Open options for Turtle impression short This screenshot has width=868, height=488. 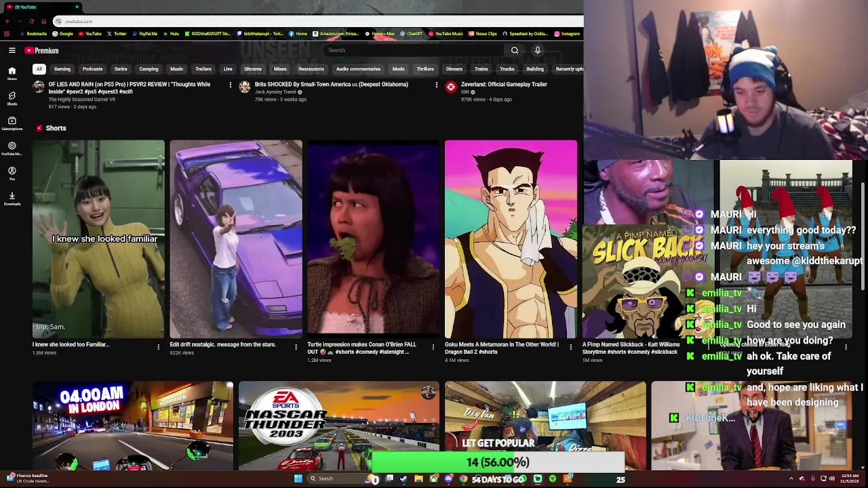tap(433, 347)
